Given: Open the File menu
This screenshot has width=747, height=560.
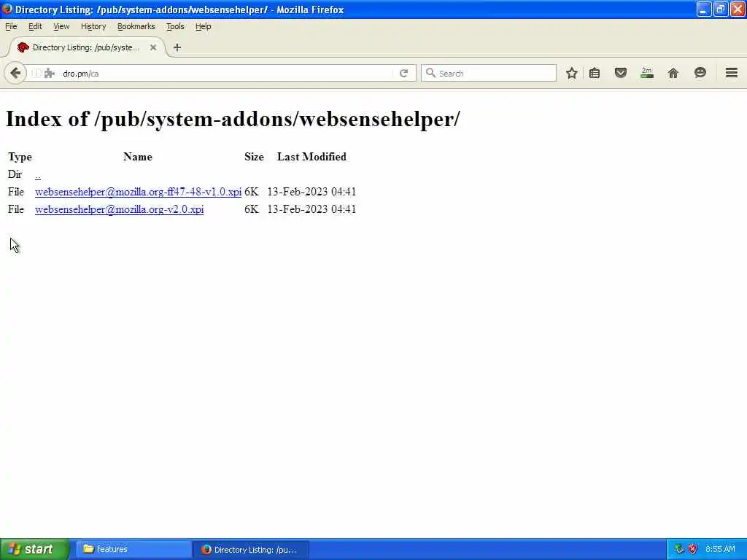Looking at the screenshot, I should (x=11, y=27).
